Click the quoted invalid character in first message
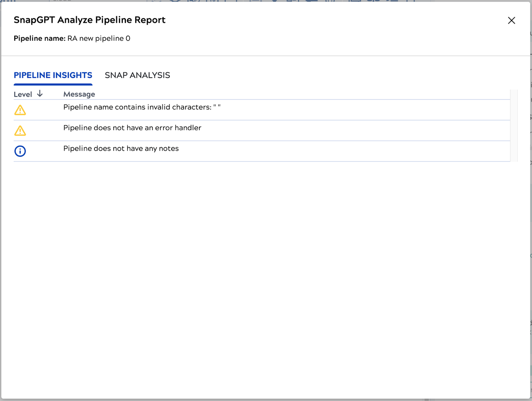532x401 pixels. pos(217,107)
